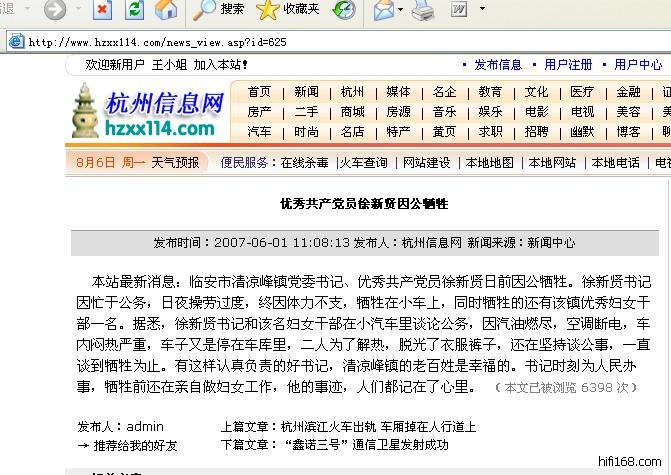
Task: Open the 招聘 navigation menu item
Action: tap(536, 132)
